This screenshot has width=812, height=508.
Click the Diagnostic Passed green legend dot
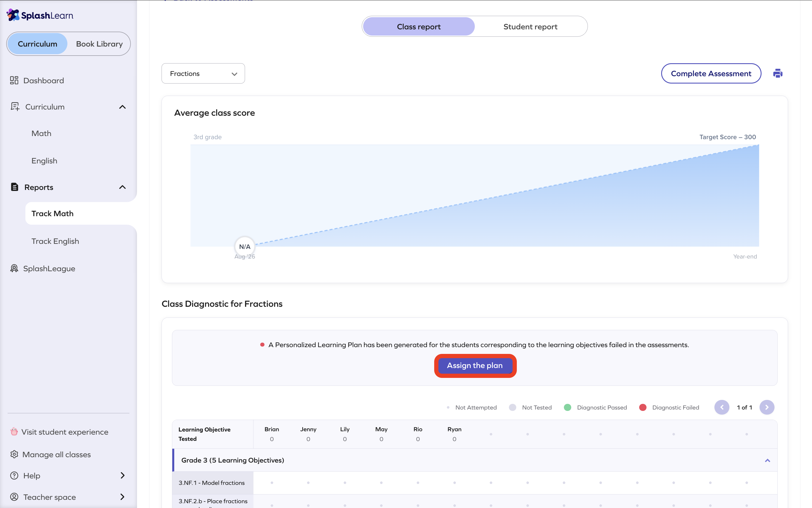[568, 407]
